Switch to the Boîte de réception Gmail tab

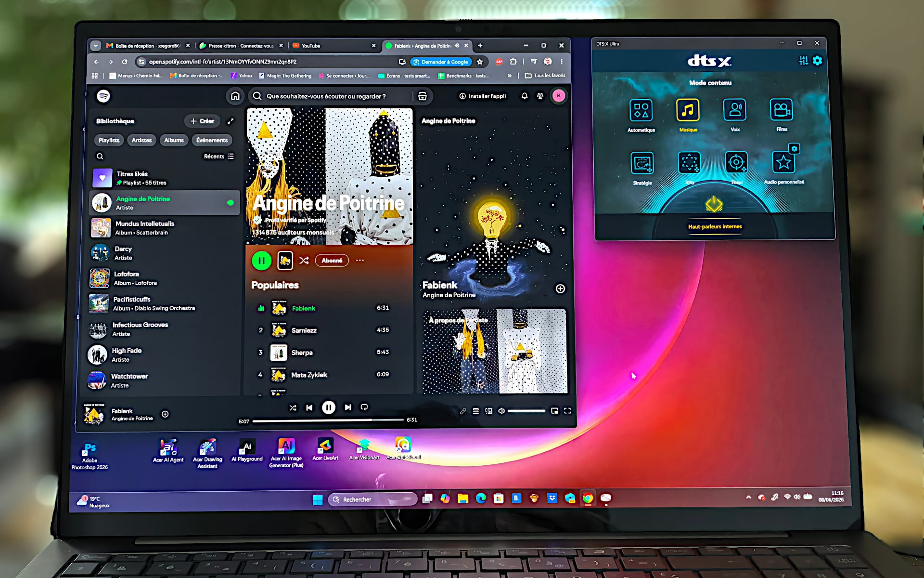pyautogui.click(x=148, y=46)
